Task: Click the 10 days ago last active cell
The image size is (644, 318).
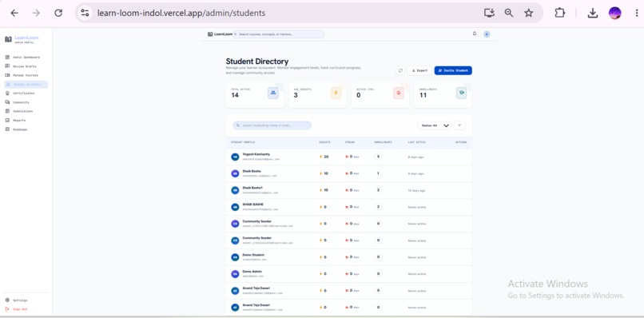Action: [416, 191]
